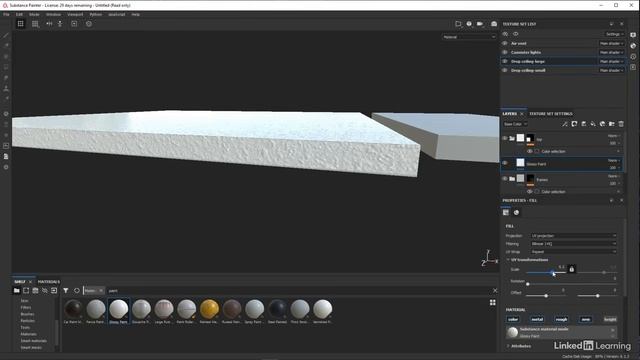Hide the top folder layer
Screen dimensions: 640x360
[505, 138]
